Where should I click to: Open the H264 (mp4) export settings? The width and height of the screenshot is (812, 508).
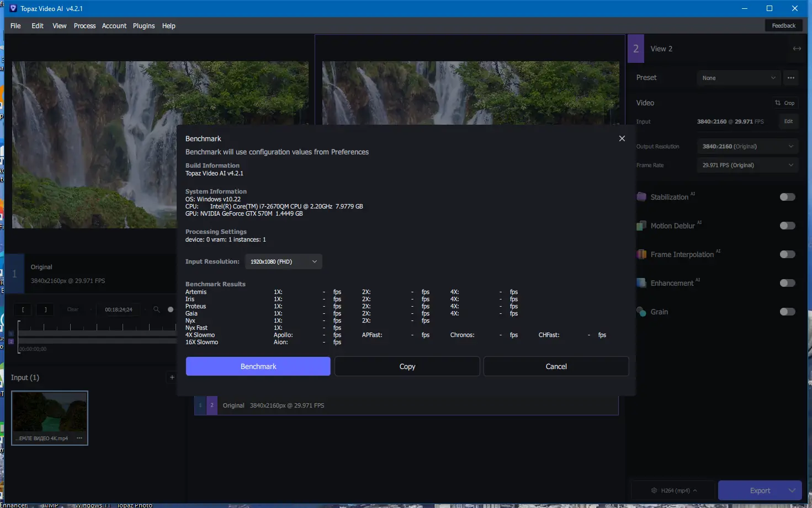673,490
